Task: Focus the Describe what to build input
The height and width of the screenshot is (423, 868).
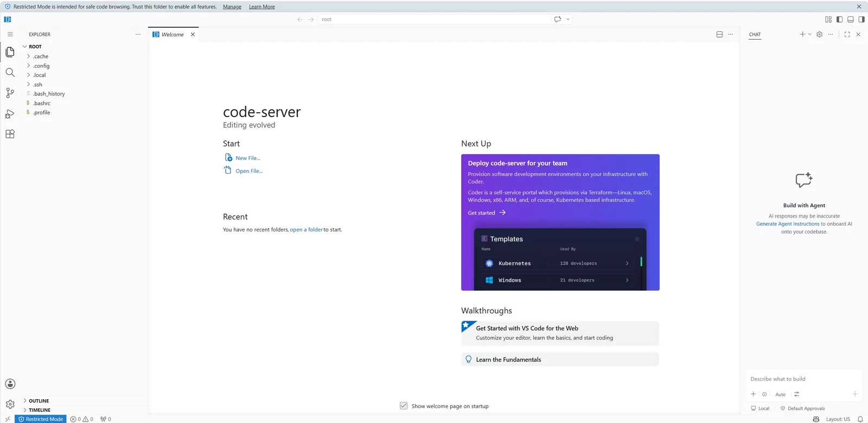Action: (x=804, y=379)
